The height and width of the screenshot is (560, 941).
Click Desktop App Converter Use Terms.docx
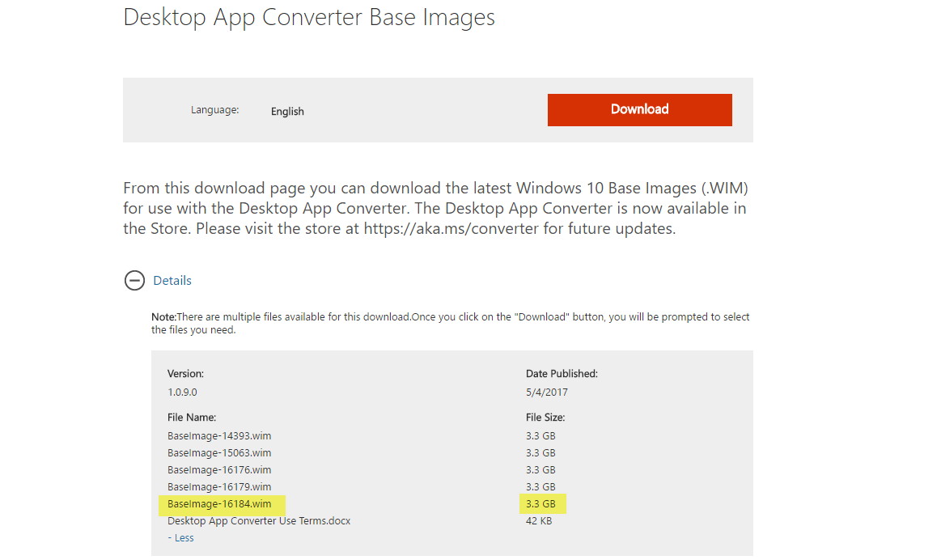pos(259,520)
